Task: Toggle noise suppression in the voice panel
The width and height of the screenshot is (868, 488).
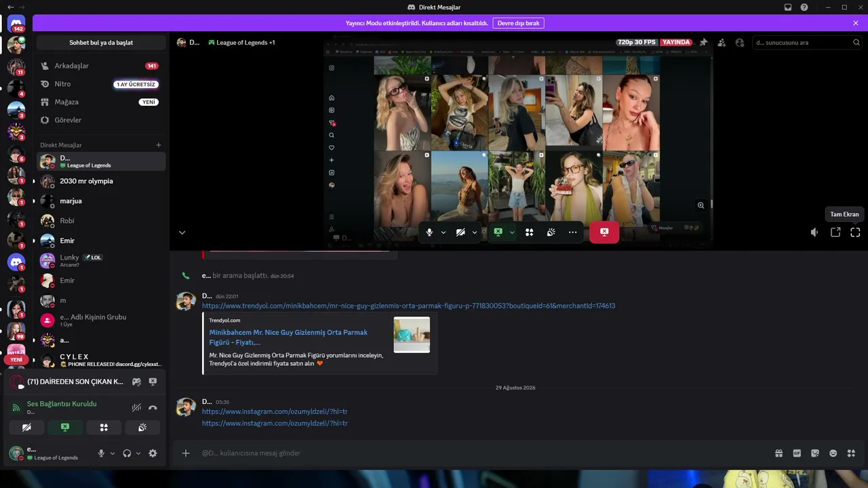Action: [x=136, y=407]
